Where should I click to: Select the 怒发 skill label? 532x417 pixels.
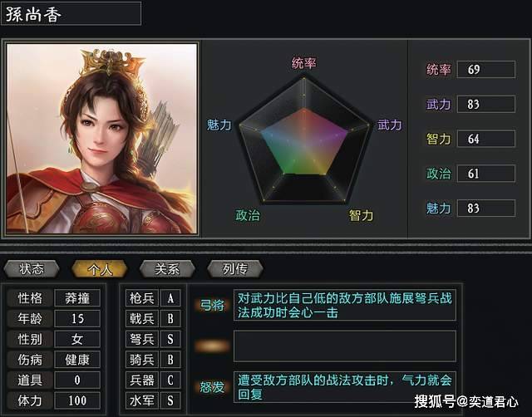[212, 386]
